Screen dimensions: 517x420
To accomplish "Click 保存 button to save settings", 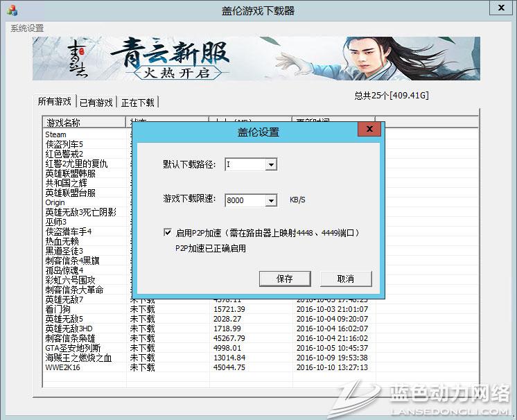I will (284, 279).
